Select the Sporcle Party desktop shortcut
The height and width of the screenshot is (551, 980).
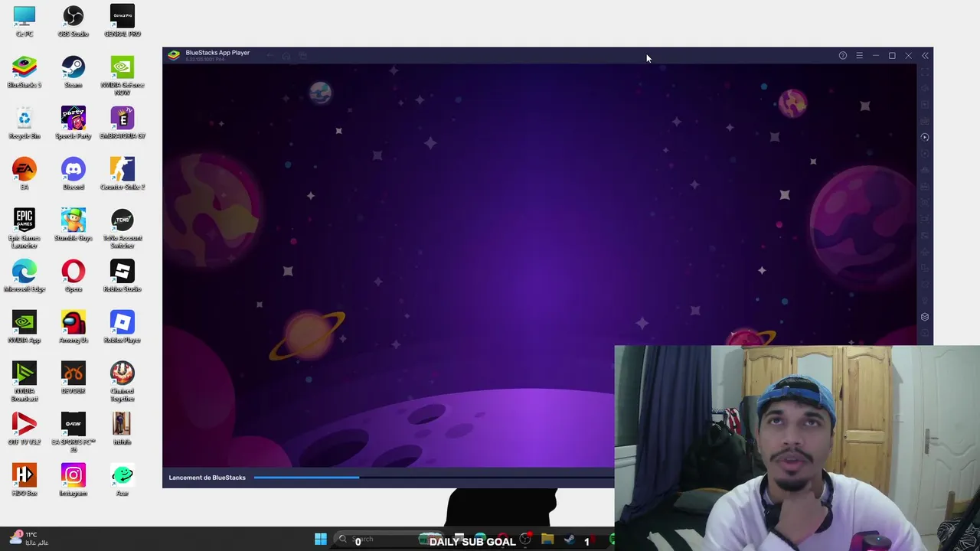73,123
